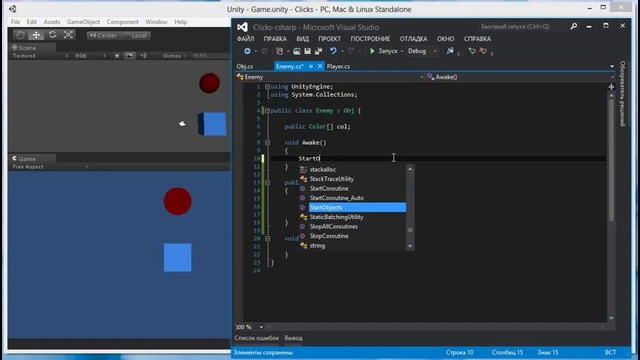Open Visual Studio СПРАВКА menu
Viewport: 640px width, 360px height.
pyautogui.click(x=477, y=39)
